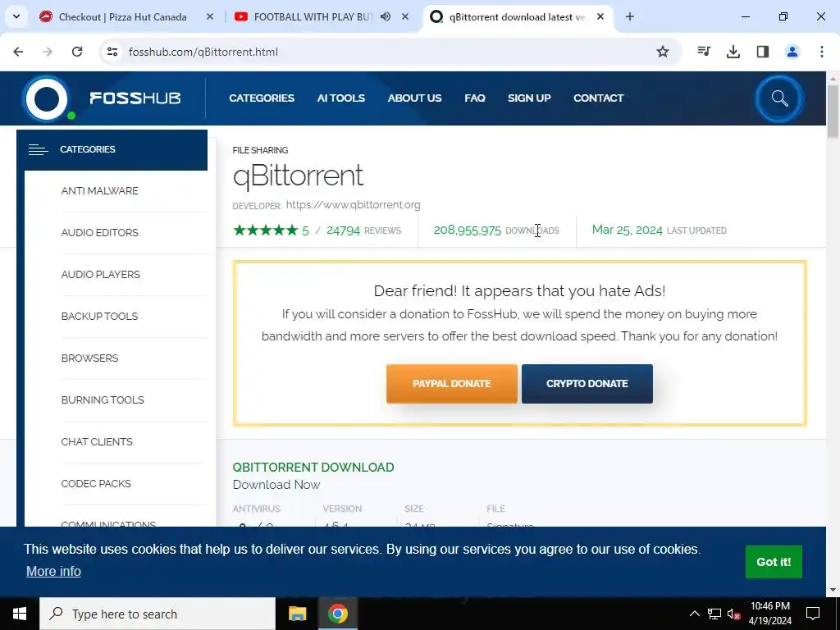Viewport: 840px width, 630px height.
Task: Click the five-star rating icons
Action: [265, 231]
